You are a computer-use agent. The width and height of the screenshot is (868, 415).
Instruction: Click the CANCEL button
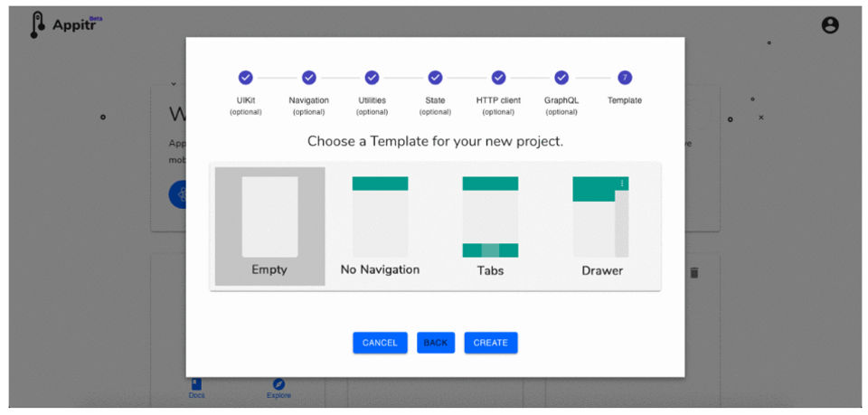click(x=381, y=343)
